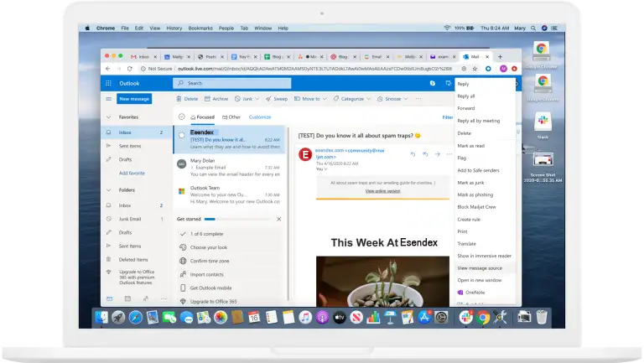Collapse the navigation pane hamburger icon
Viewport: 644px width, 363px height.
click(108, 99)
